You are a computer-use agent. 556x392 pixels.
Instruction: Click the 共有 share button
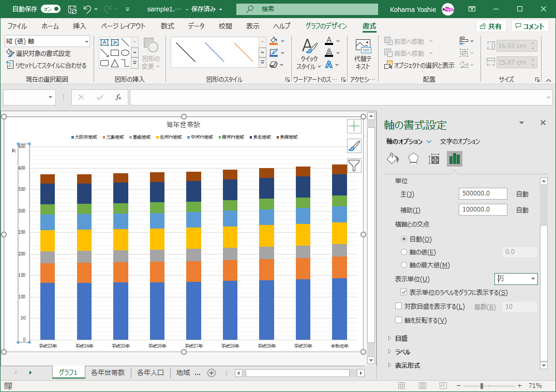(x=490, y=26)
